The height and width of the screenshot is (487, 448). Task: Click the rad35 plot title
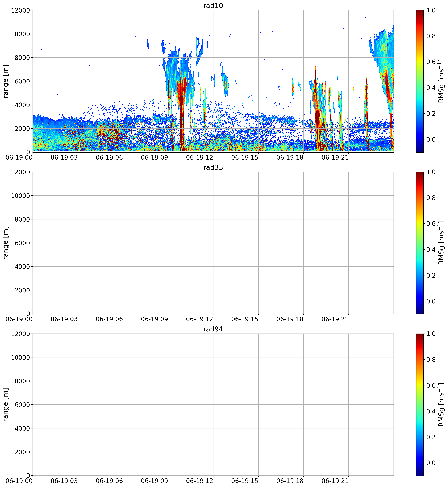213,167
